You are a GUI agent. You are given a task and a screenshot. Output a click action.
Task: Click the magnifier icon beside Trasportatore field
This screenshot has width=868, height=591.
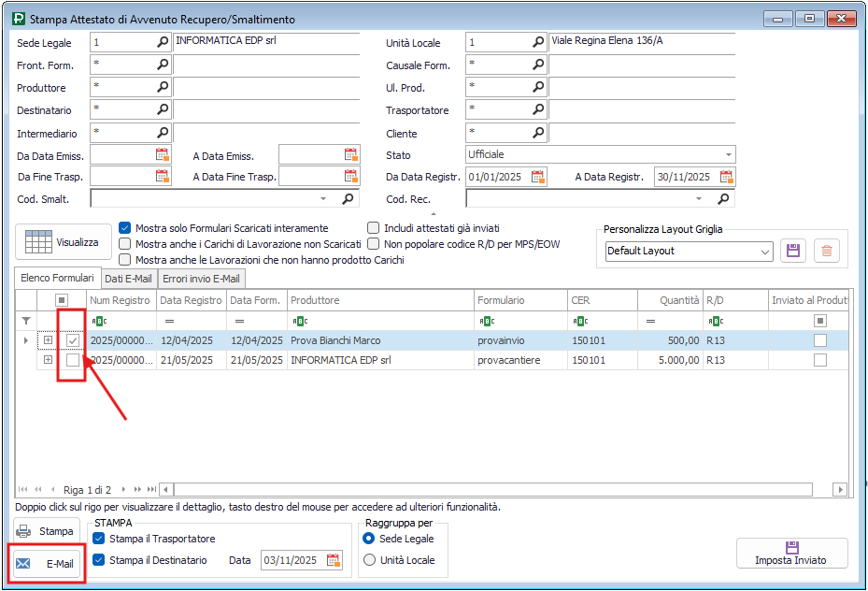pos(538,110)
